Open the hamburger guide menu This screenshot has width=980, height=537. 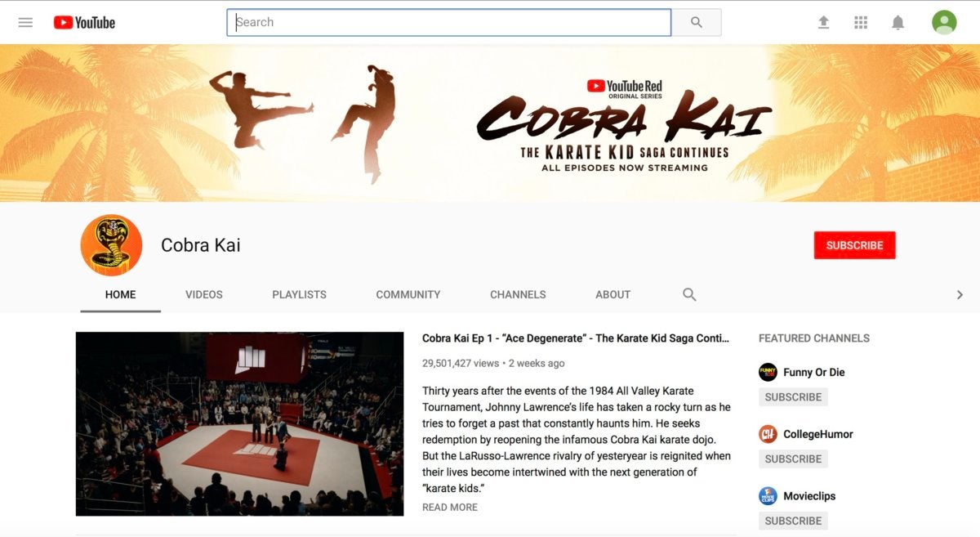(25, 23)
